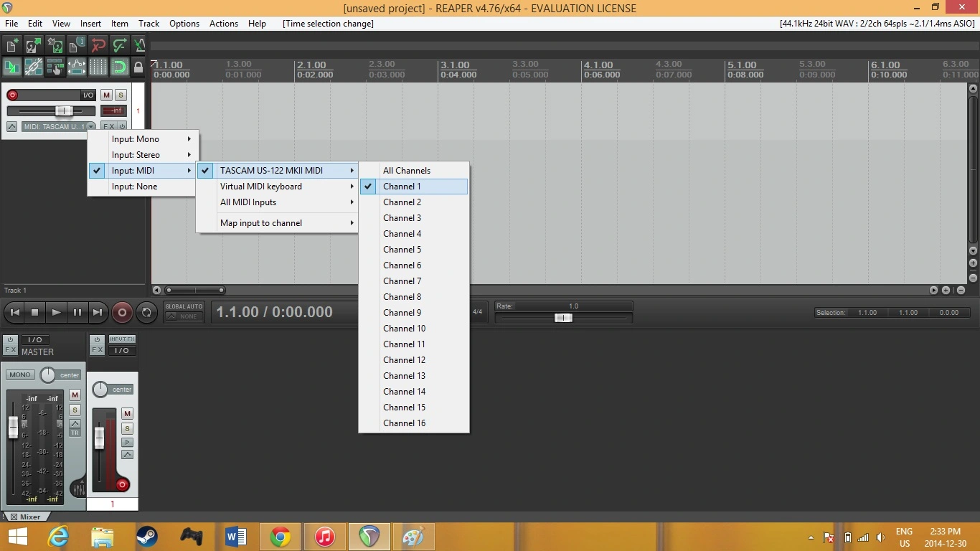Expand Virtual MIDI keyboard submenu
The width and height of the screenshot is (980, 551).
coord(278,187)
